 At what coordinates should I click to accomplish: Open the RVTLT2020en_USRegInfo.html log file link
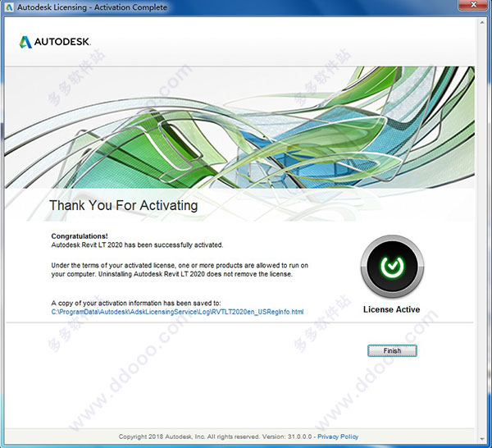tap(177, 312)
